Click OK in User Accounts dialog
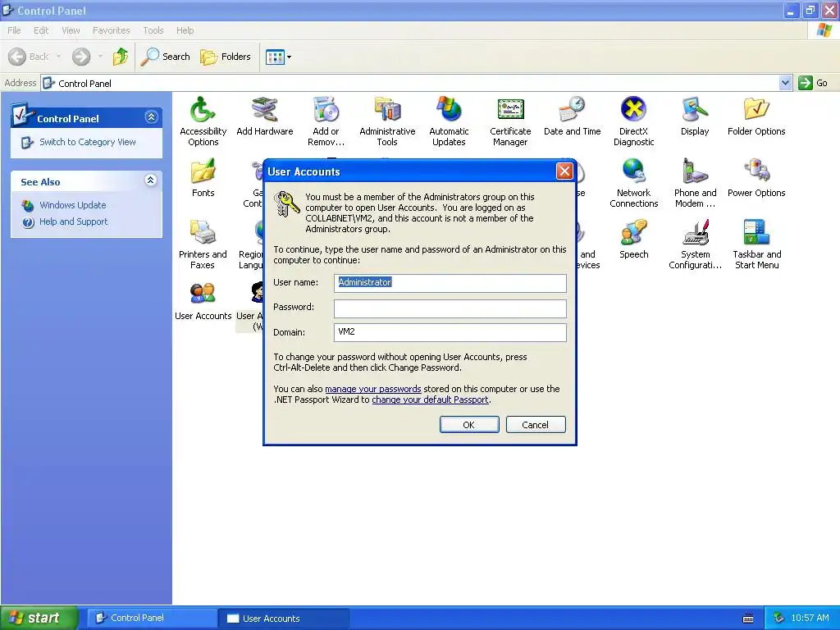This screenshot has height=630, width=840. (x=469, y=425)
